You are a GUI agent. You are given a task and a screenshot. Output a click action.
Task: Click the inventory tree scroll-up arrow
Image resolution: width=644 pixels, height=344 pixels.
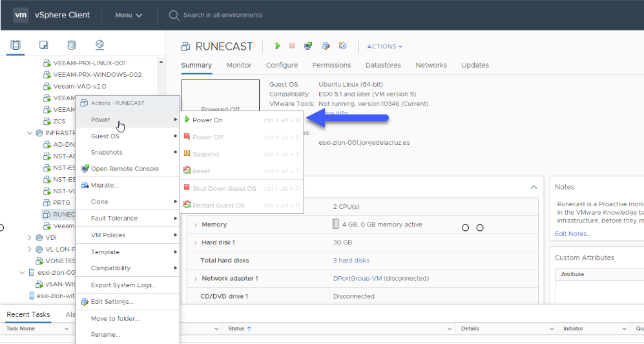tap(161, 62)
